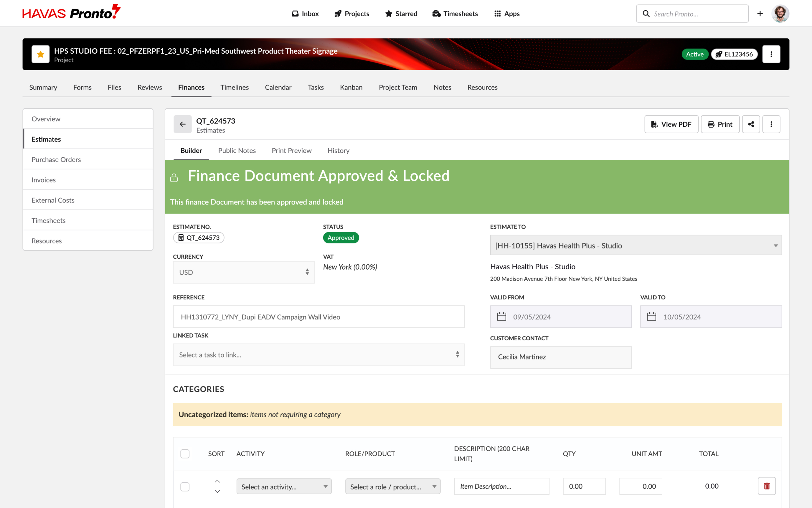
Task: Open Purchase Orders in finance sidebar
Action: [88, 160]
